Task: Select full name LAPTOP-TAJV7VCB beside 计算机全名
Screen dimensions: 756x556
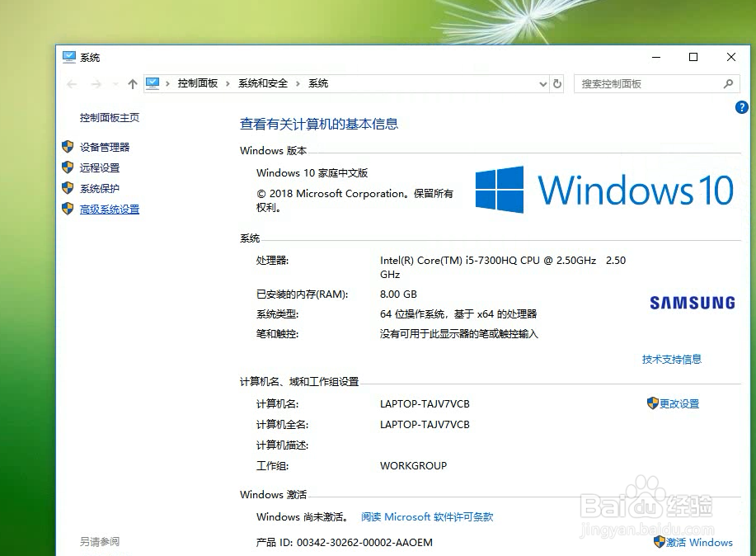Action: click(x=425, y=425)
